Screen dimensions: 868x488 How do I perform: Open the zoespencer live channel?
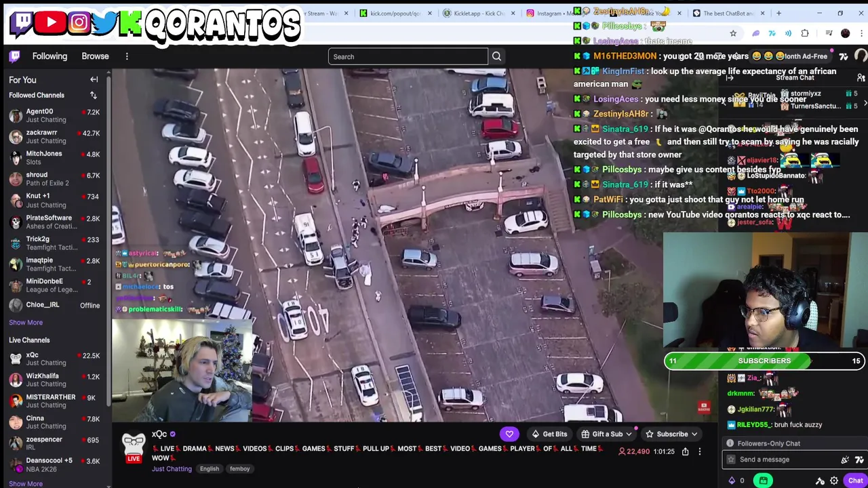(x=56, y=443)
